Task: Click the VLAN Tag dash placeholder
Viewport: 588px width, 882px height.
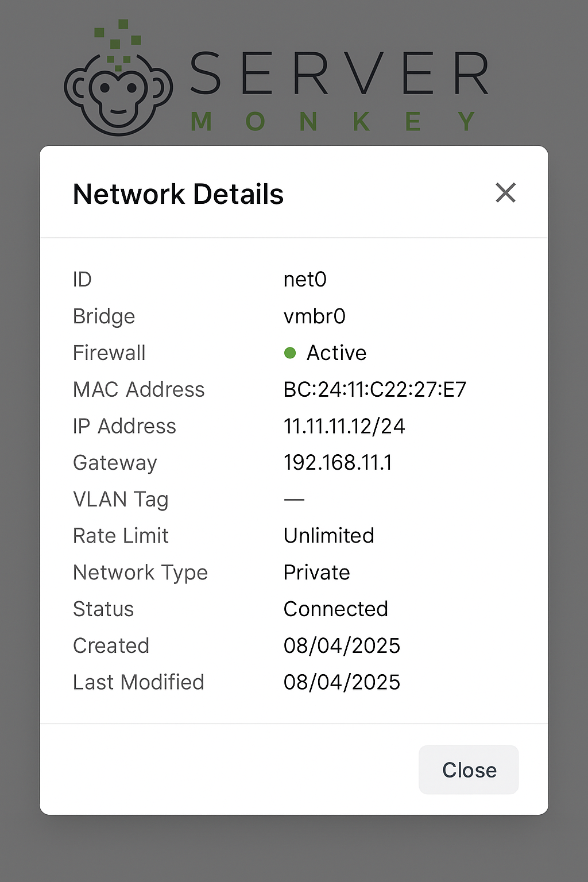Action: click(294, 500)
